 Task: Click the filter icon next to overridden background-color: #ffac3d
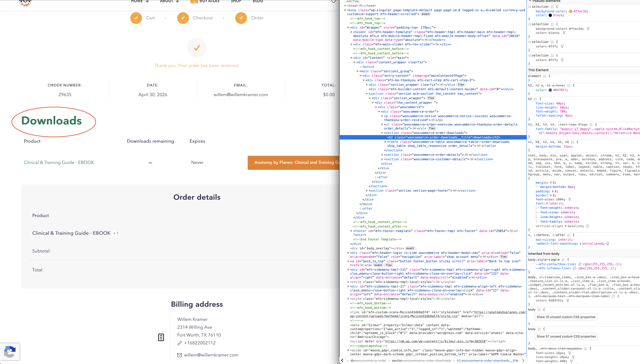pos(588,29)
